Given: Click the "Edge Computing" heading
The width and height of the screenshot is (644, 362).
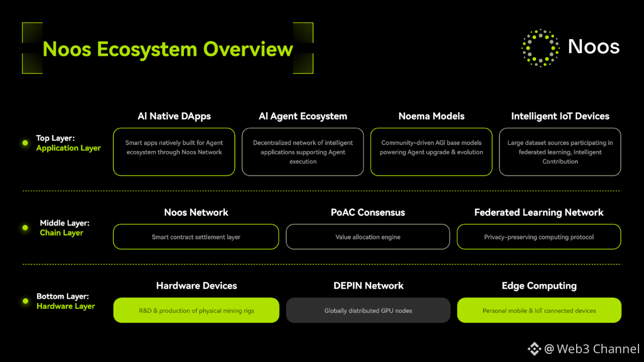Looking at the screenshot, I should coord(539,286).
